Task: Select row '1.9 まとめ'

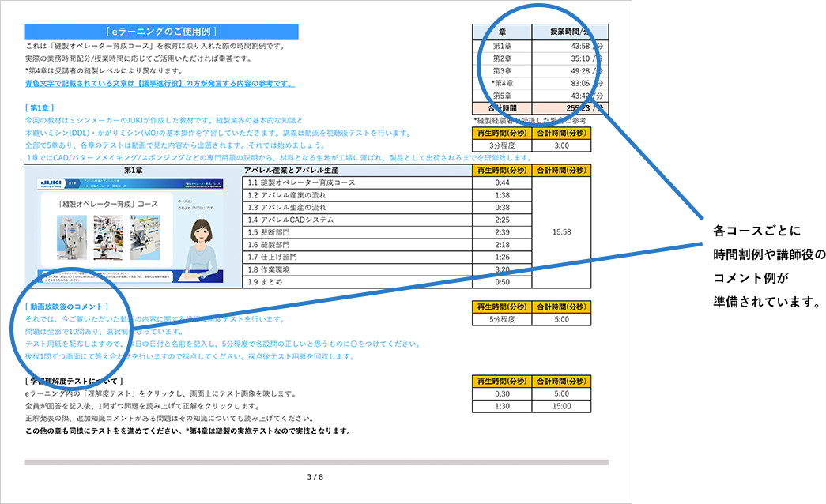Action: point(357,282)
